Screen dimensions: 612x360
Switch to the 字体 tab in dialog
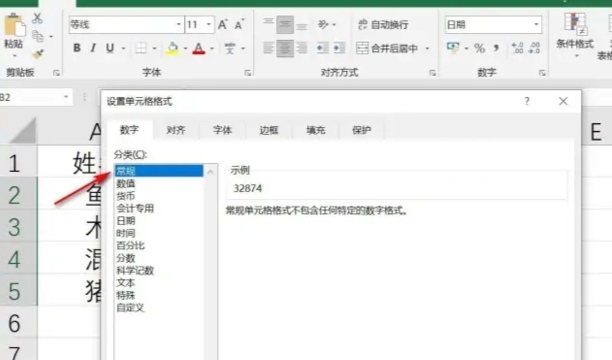(x=222, y=130)
